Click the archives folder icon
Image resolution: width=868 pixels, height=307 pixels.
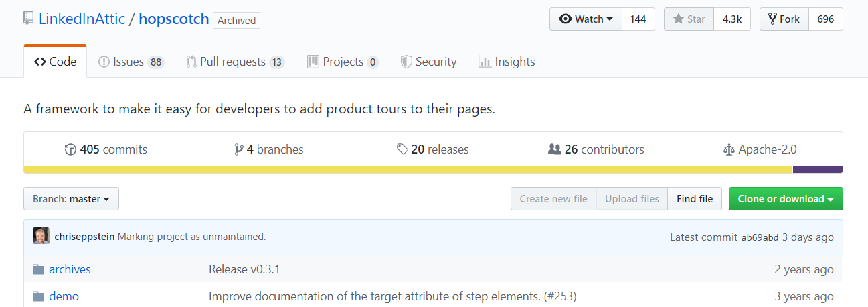(38, 269)
